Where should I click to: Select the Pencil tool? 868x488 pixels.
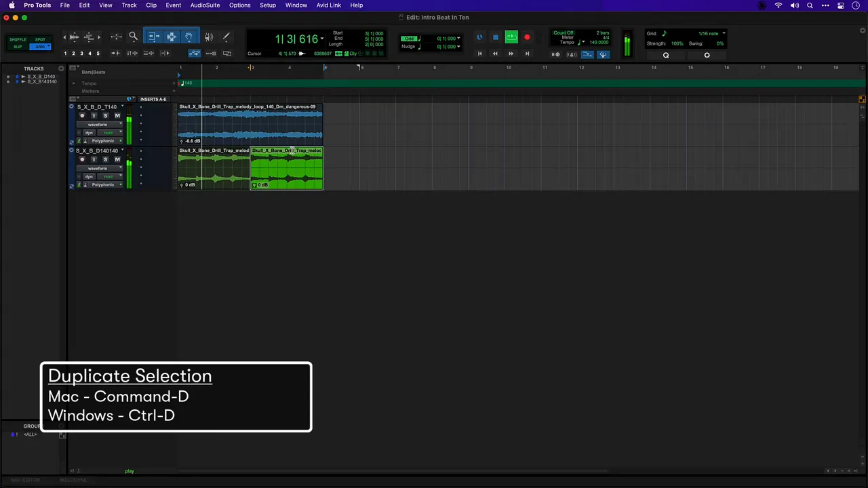coord(226,37)
